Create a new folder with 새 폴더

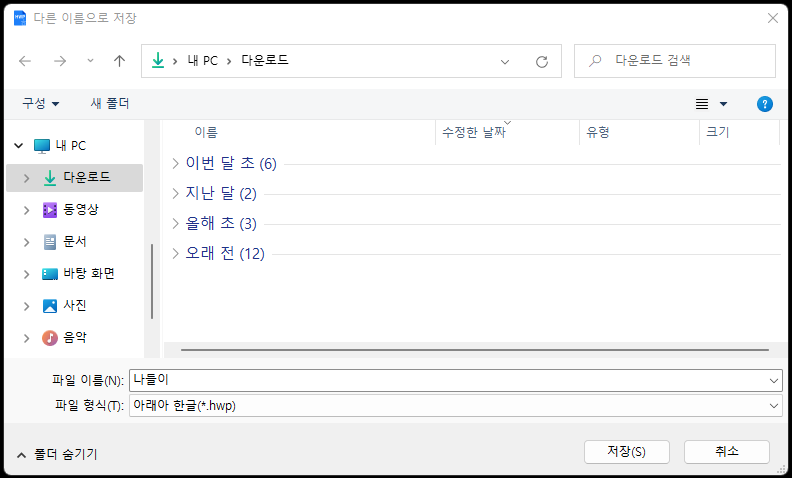point(110,103)
